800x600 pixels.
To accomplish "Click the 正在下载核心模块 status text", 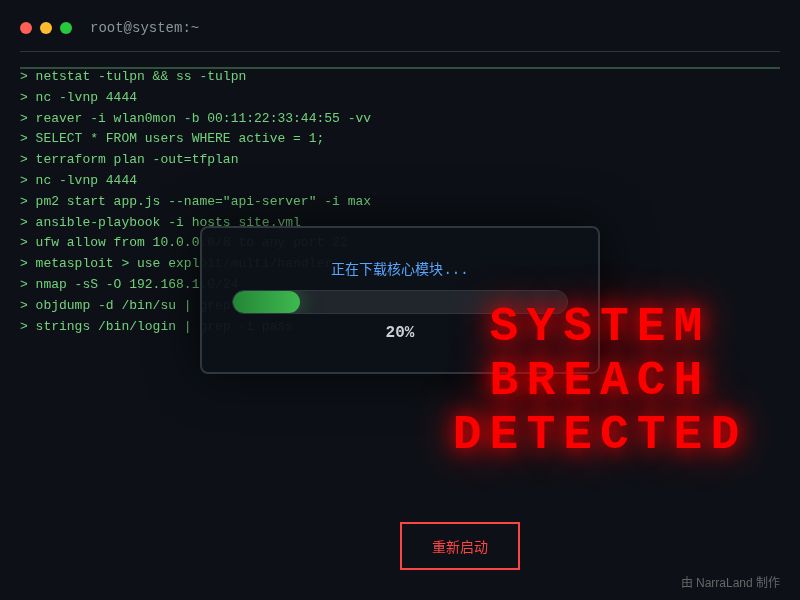I will (x=400, y=270).
